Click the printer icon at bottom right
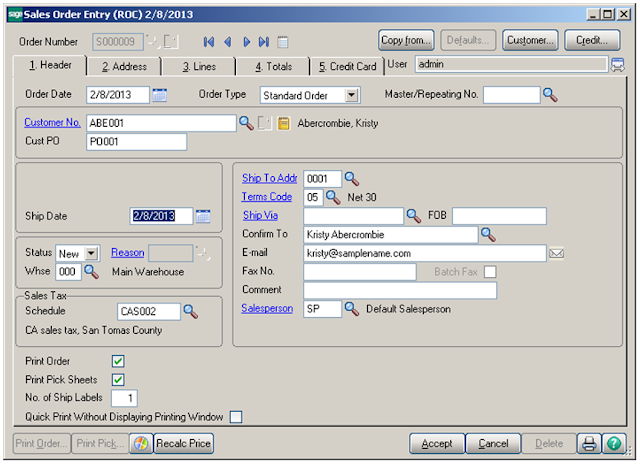This screenshot has width=640, height=464. [590, 443]
